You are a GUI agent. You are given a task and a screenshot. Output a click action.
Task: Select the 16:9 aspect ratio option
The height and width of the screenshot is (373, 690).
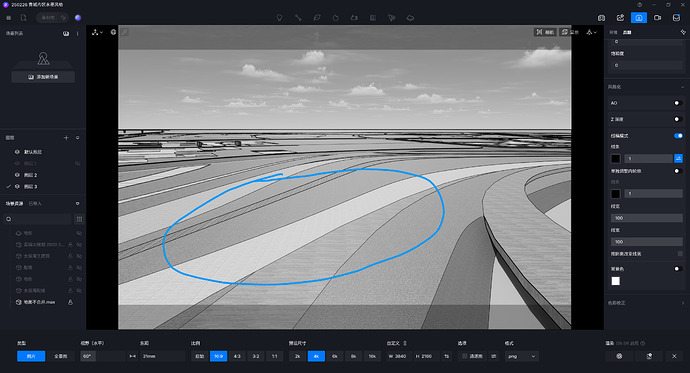pos(219,356)
